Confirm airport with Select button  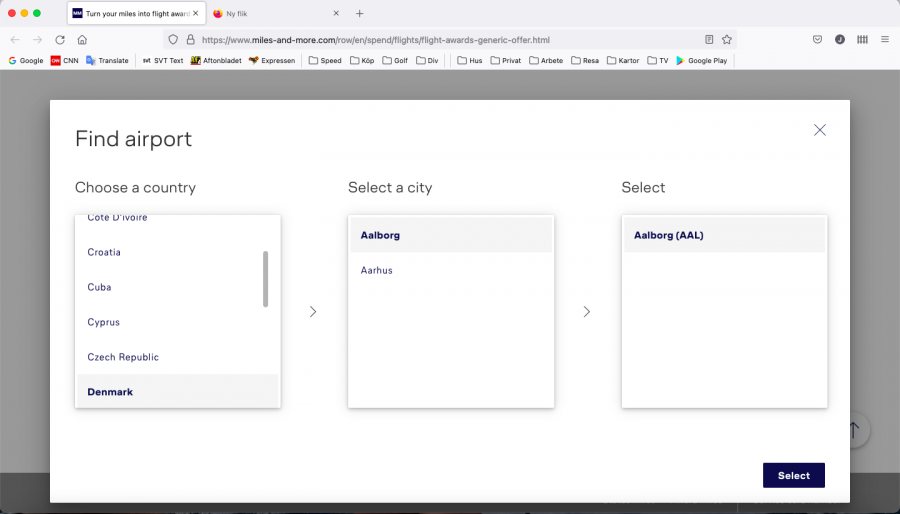793,475
